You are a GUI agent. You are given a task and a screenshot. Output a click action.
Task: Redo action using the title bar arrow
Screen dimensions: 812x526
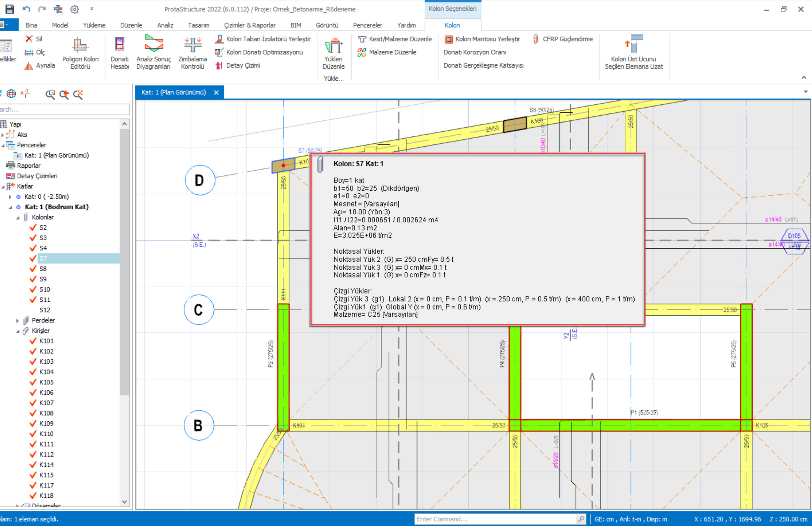42,9
